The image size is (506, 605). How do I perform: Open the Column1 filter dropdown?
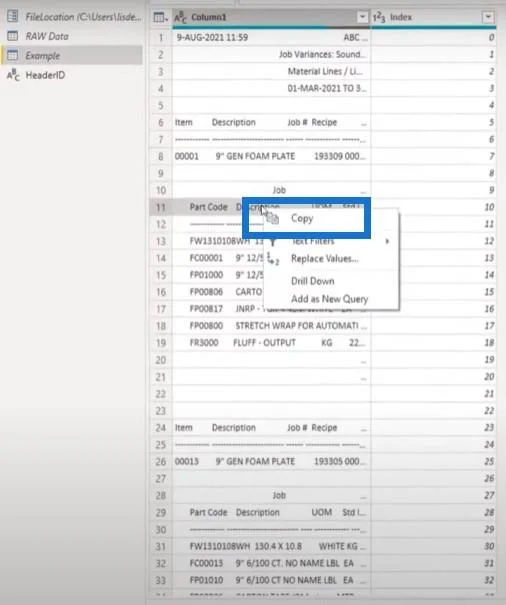(x=362, y=17)
